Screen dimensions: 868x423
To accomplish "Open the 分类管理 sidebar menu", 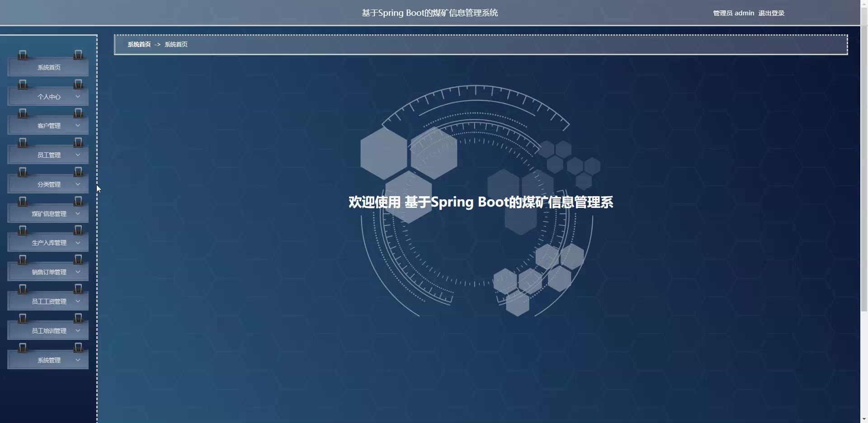I will point(48,184).
